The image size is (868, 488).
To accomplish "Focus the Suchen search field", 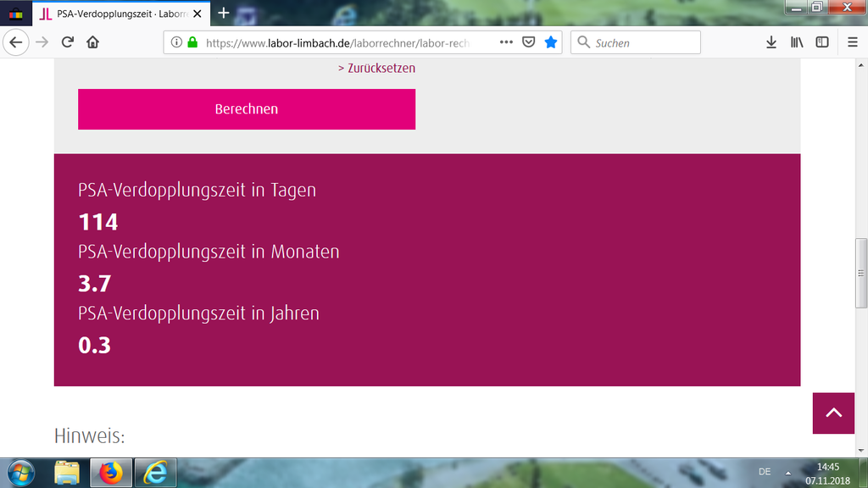I will coord(636,42).
